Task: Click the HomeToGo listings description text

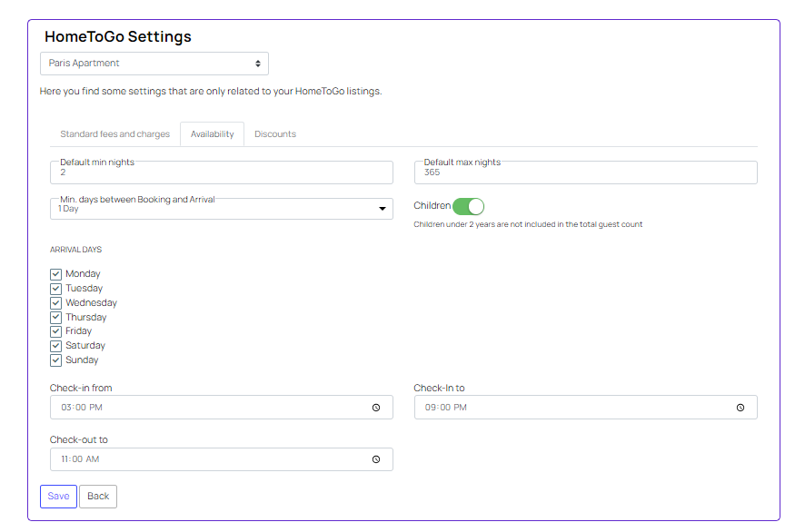Action: (211, 92)
